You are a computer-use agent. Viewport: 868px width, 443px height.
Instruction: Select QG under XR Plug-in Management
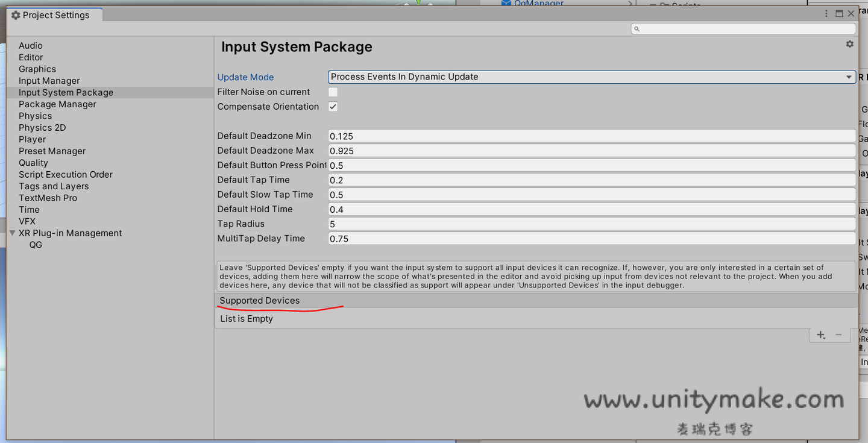[36, 245]
